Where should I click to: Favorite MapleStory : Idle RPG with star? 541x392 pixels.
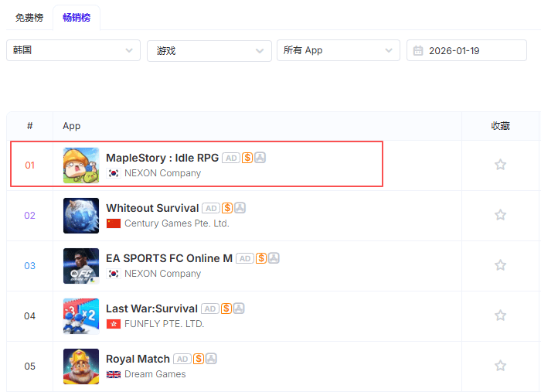[x=500, y=165]
